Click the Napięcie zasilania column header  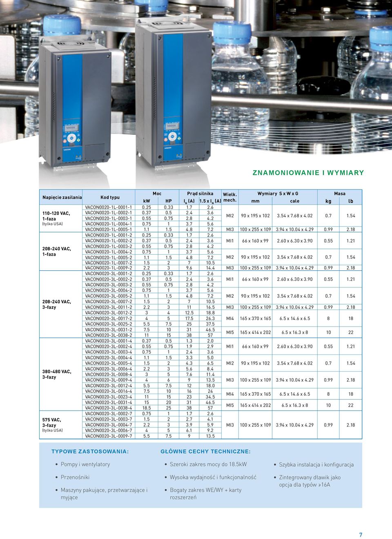point(62,197)
